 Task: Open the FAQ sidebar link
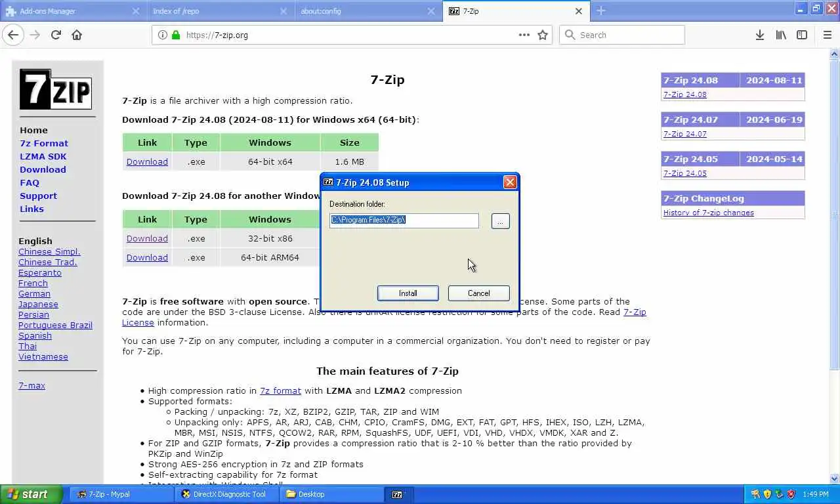tap(30, 182)
